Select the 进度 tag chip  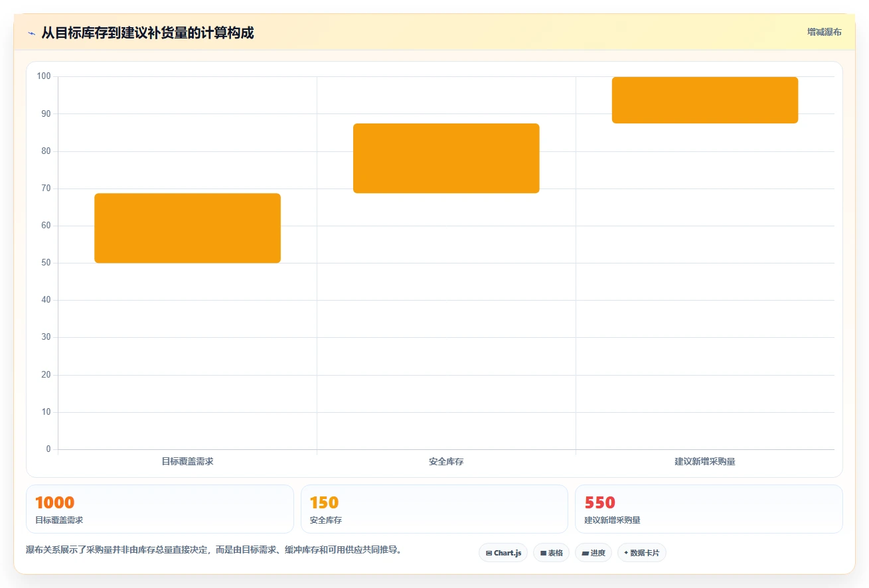pyautogui.click(x=593, y=553)
